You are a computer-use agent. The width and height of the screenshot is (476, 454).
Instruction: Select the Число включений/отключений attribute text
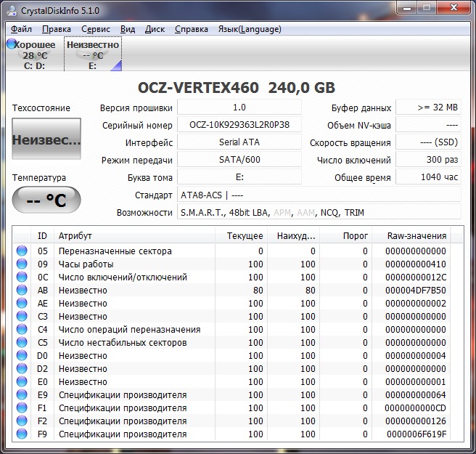(123, 277)
